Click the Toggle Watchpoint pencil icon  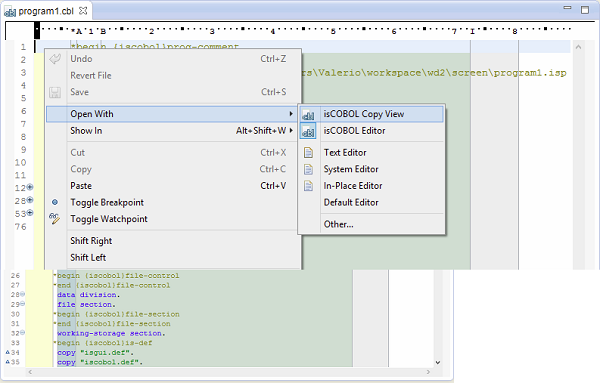pos(54,219)
